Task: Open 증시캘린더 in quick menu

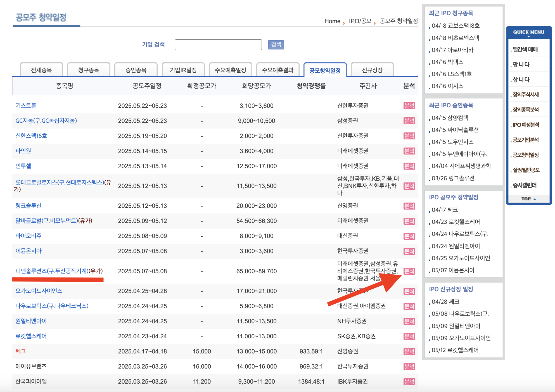Action: pyautogui.click(x=524, y=185)
